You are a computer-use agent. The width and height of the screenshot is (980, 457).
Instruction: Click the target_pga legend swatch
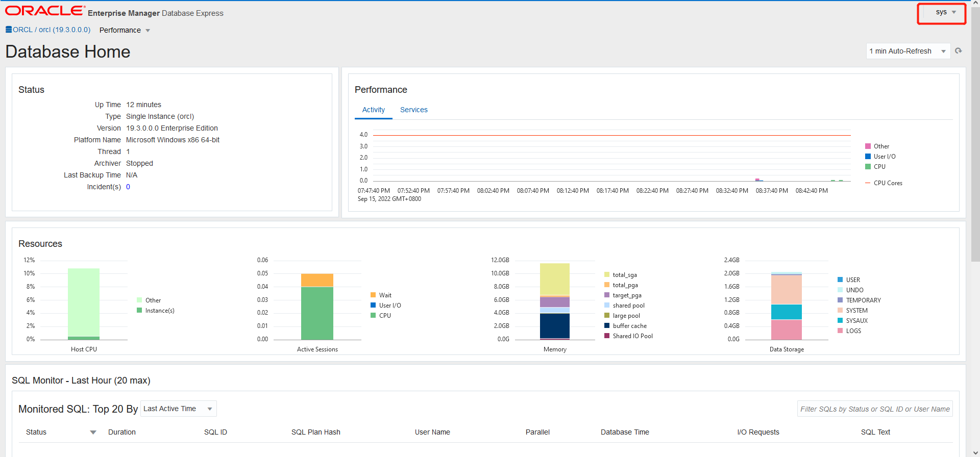(607, 295)
